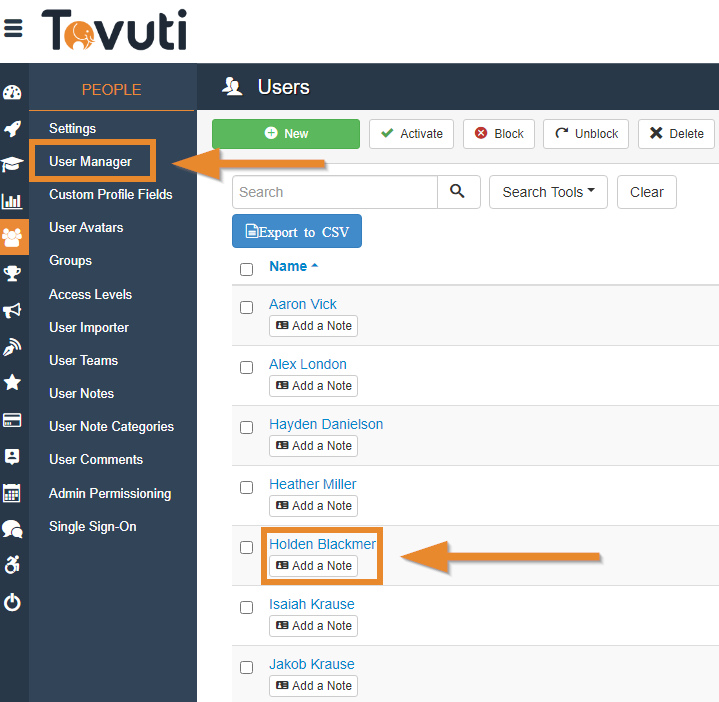Select the bar chart reports icon
This screenshot has width=719, height=702.
tap(12, 199)
